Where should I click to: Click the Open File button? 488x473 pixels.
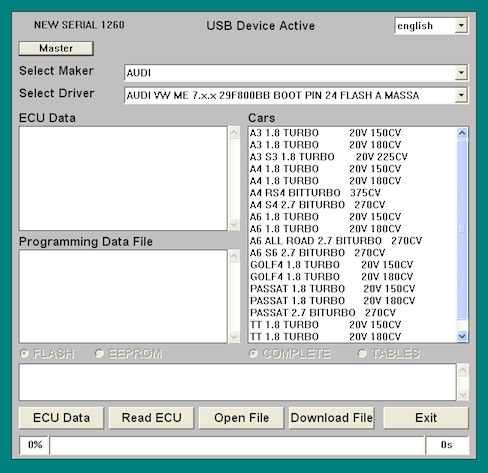[x=241, y=418]
